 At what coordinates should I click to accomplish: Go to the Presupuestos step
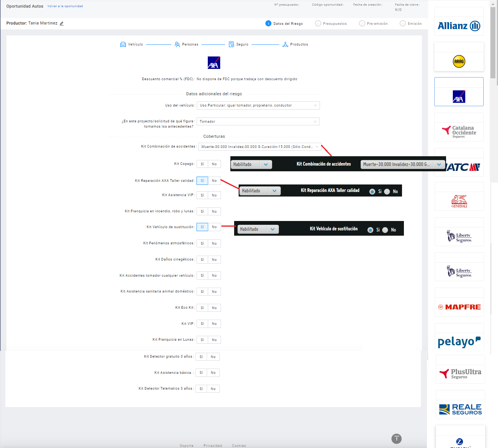coord(331,23)
